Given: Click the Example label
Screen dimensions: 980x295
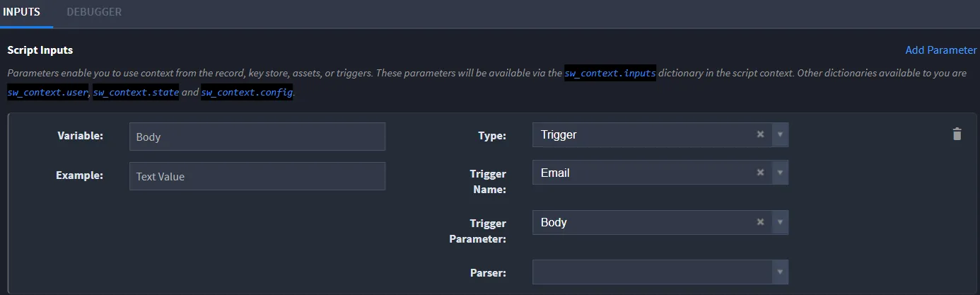Looking at the screenshot, I should [80, 175].
